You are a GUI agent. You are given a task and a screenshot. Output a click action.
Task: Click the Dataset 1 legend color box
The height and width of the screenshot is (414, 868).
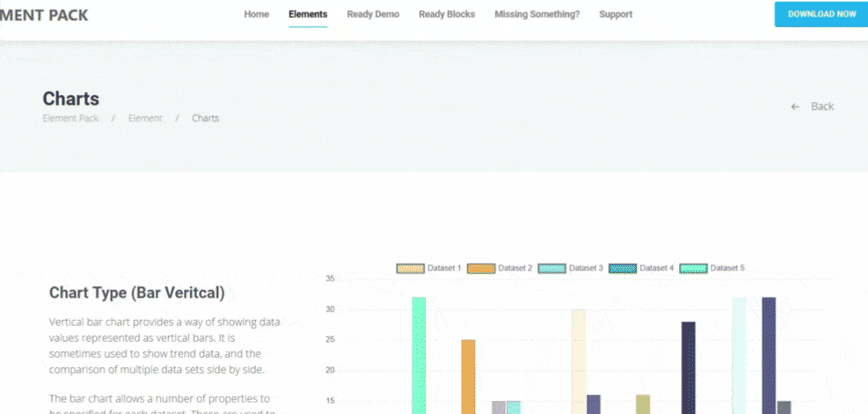[410, 269]
